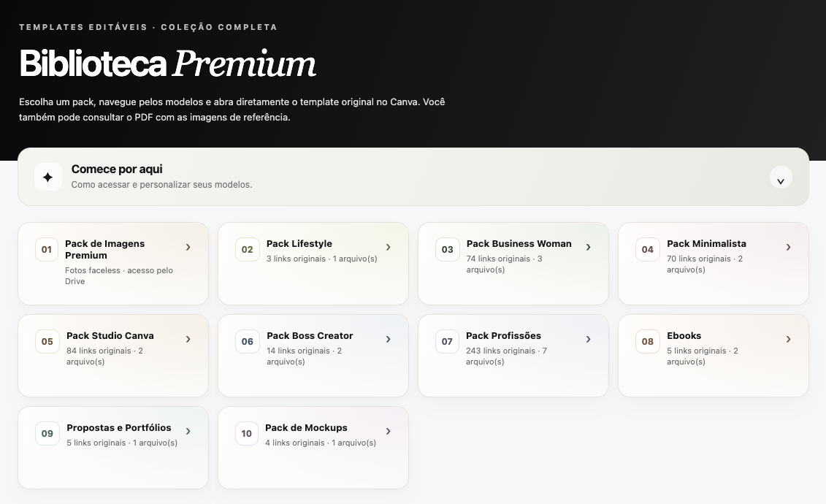826x504 pixels.
Task: Select the Pack de Imagens Premium title
Action: click(x=105, y=249)
